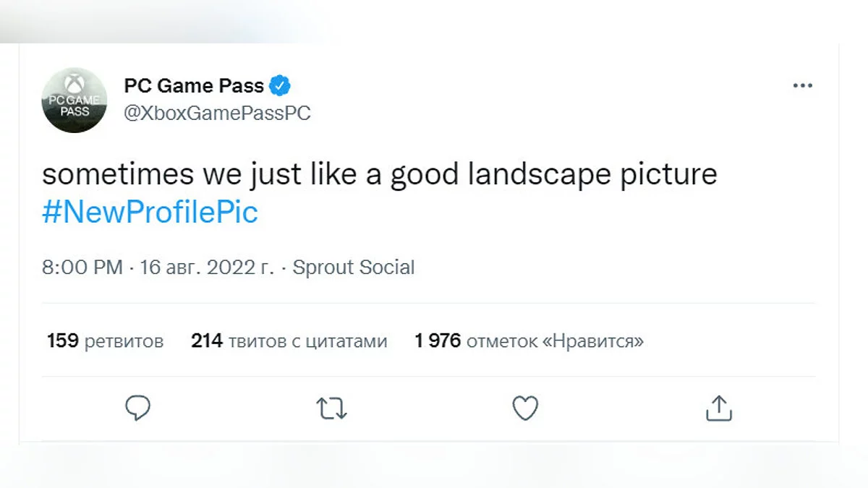Open the #NewProfilePic hashtag
868x488 pixels.
click(150, 213)
